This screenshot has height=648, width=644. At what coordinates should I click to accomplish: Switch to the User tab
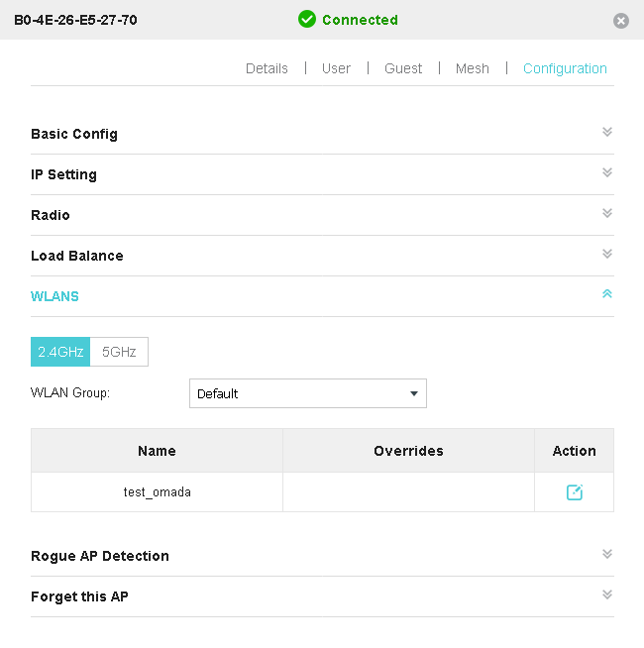(336, 68)
